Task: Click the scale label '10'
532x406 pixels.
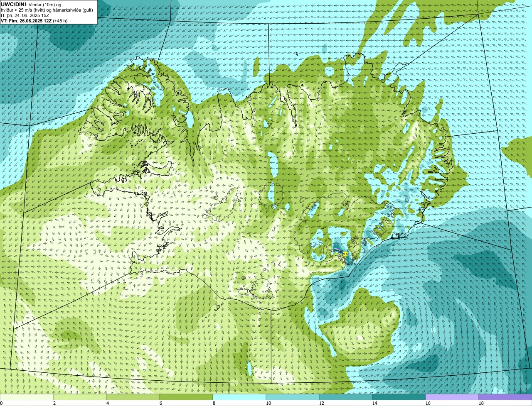Action: 268,403
